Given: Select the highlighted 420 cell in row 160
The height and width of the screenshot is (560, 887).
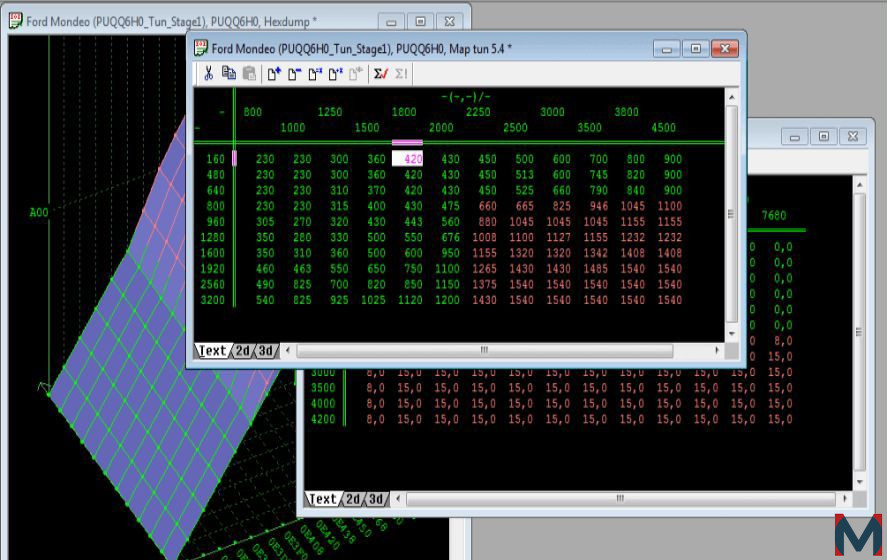Looking at the screenshot, I should click(407, 159).
